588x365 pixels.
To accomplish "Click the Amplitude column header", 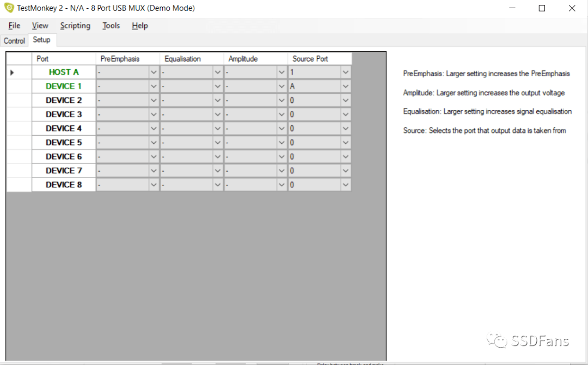I will [256, 59].
